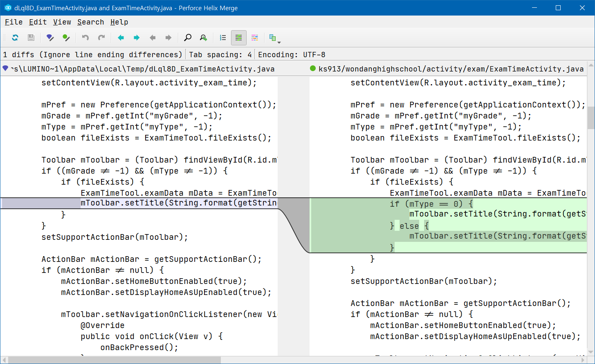Click the 'Encoding: UTF-8' status text
595x364 pixels.
coord(292,54)
